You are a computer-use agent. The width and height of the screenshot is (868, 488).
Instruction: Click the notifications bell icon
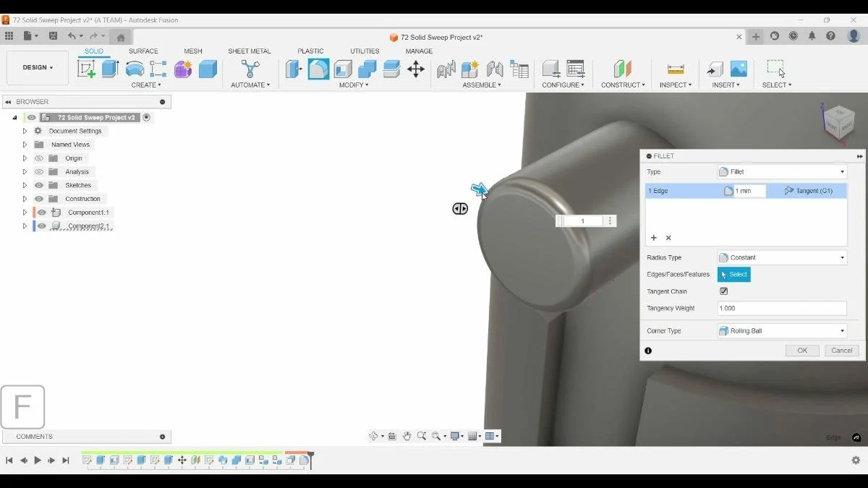(812, 36)
